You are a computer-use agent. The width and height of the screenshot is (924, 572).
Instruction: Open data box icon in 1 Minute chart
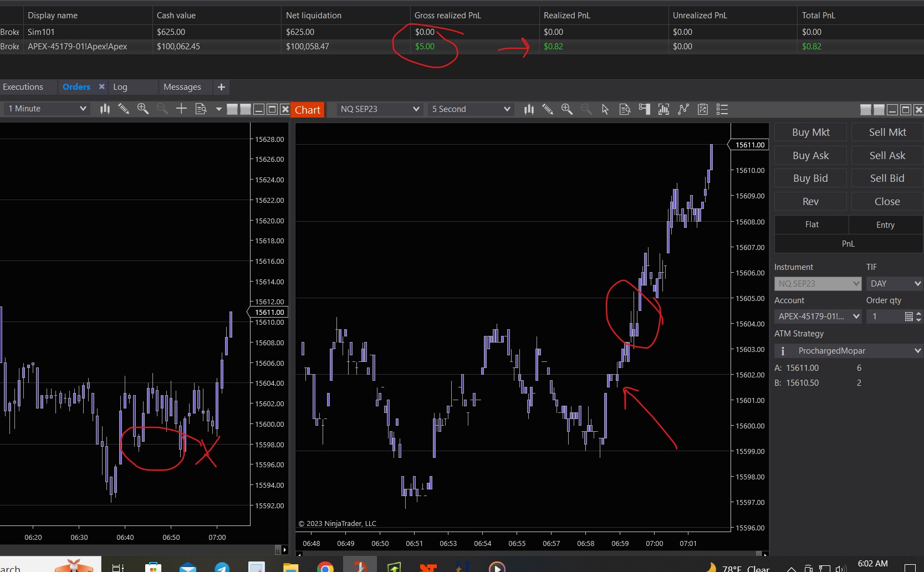[201, 109]
